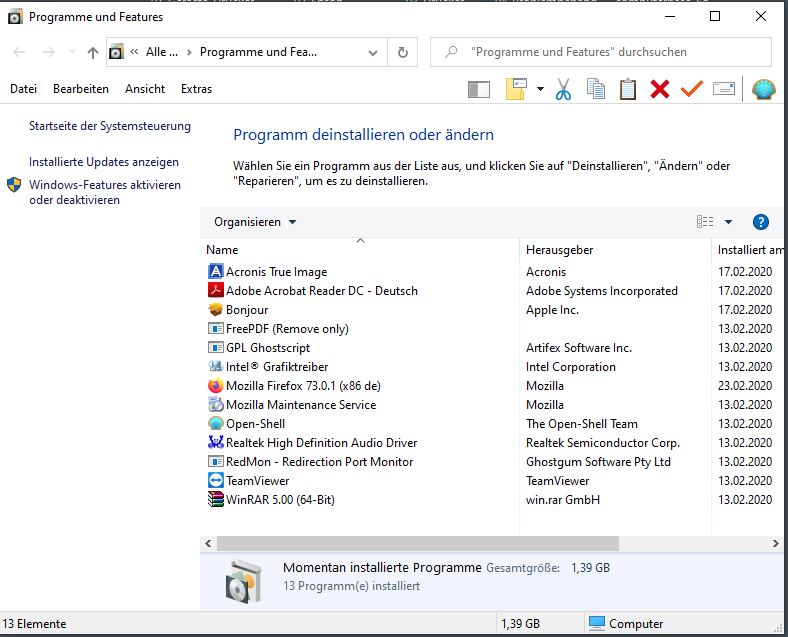Open Classic Explorer shell settings icon
The image size is (788, 637).
pyautogui.click(x=763, y=89)
